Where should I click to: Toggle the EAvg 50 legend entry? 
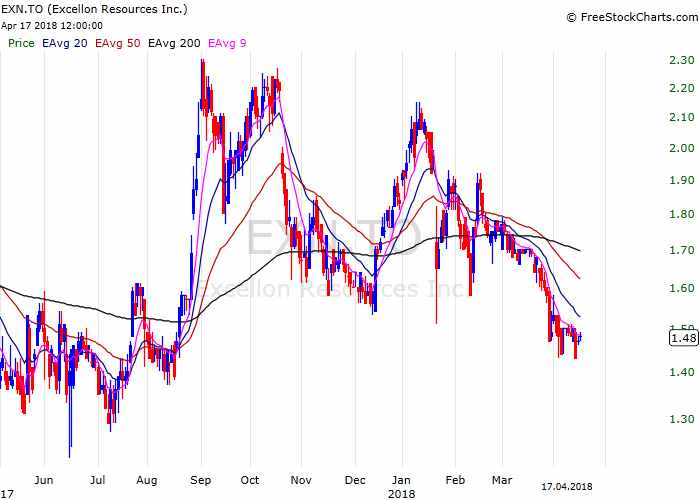click(x=118, y=43)
